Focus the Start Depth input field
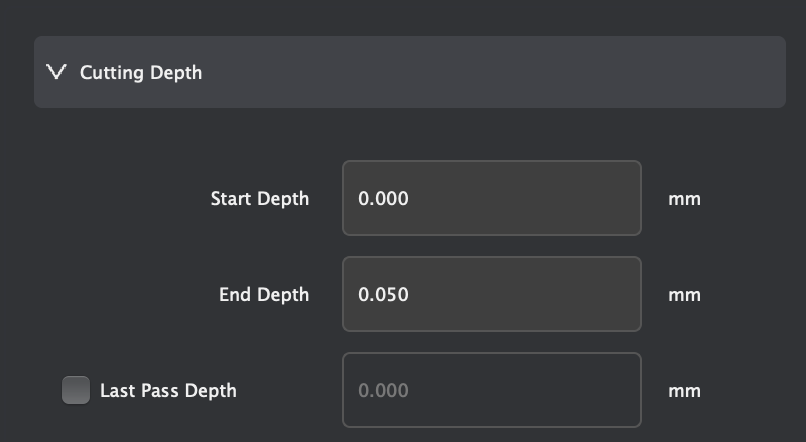The height and width of the screenshot is (442, 806). pos(491,198)
